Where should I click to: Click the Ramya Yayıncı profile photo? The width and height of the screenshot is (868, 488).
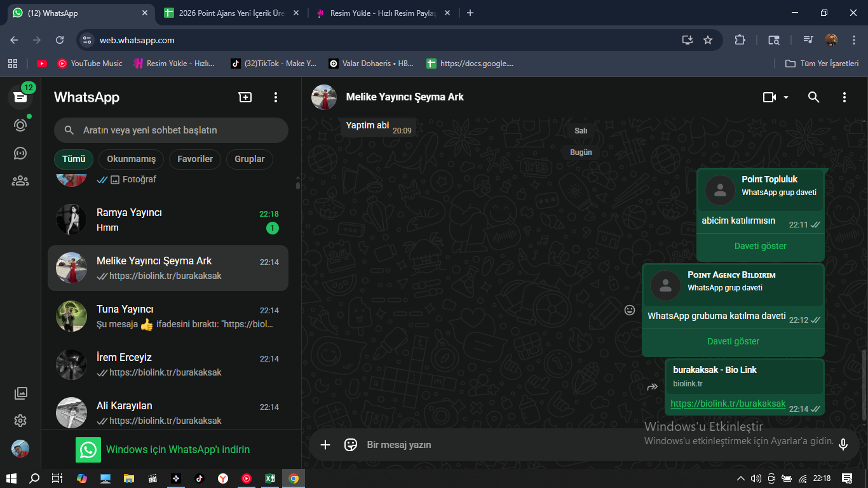pos(71,220)
